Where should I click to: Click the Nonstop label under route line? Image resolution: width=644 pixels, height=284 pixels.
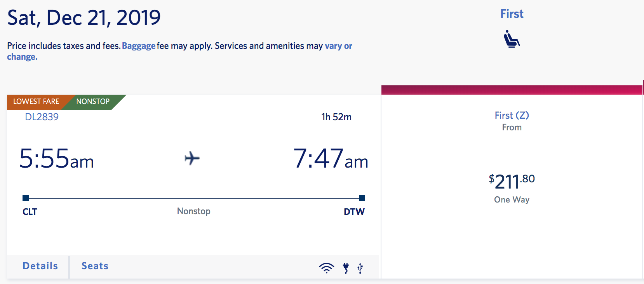click(x=193, y=211)
